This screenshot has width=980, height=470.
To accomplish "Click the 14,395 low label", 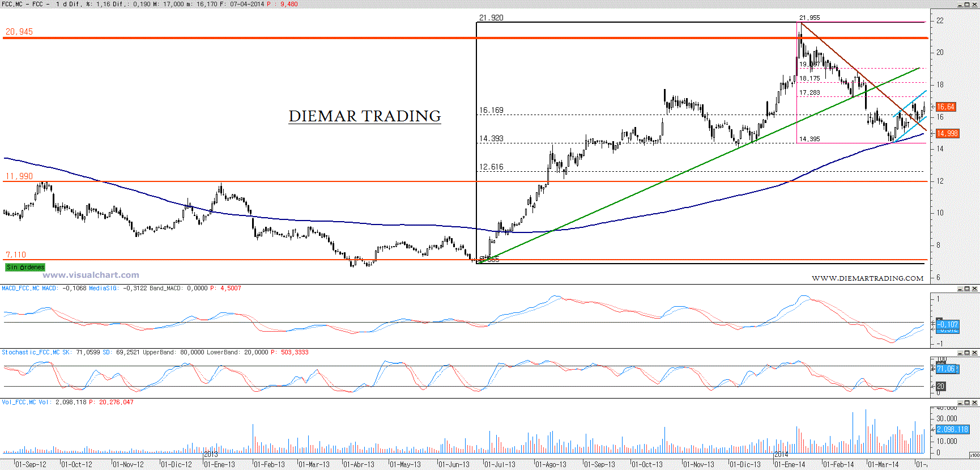I will [809, 139].
